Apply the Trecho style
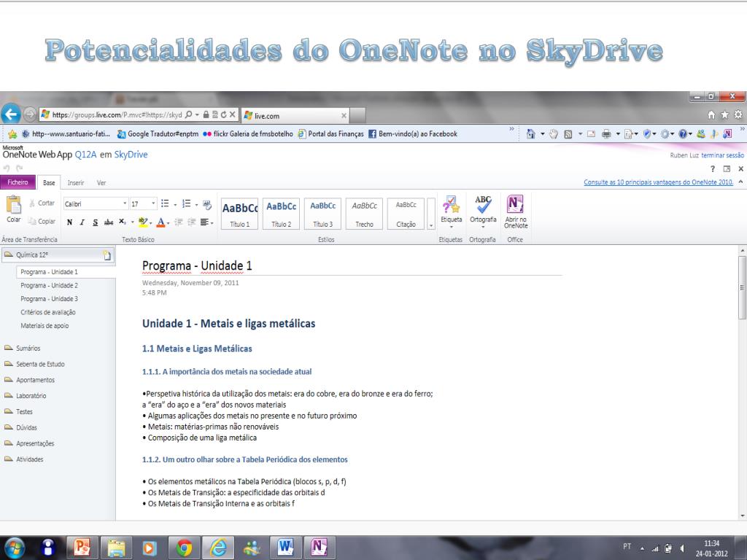 click(x=364, y=214)
